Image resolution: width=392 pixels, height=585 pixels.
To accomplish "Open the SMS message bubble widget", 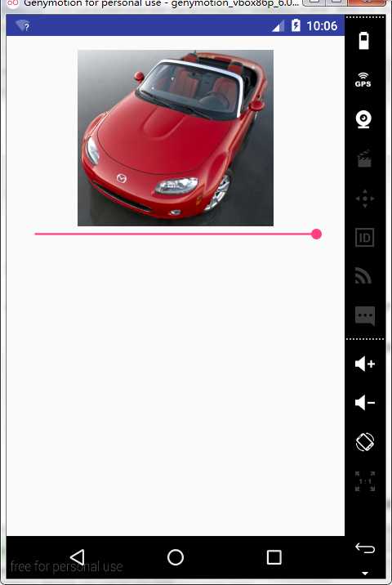I will tap(365, 316).
